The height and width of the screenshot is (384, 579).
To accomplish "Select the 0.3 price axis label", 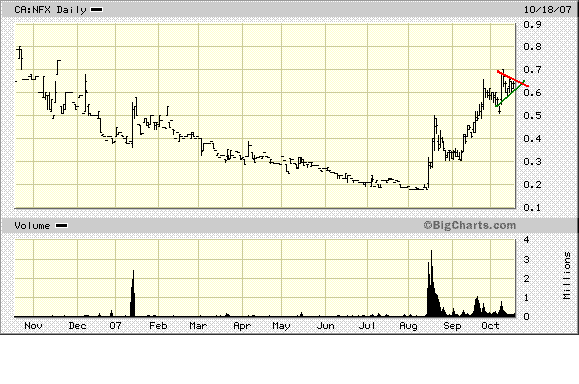I will pyautogui.click(x=532, y=161).
